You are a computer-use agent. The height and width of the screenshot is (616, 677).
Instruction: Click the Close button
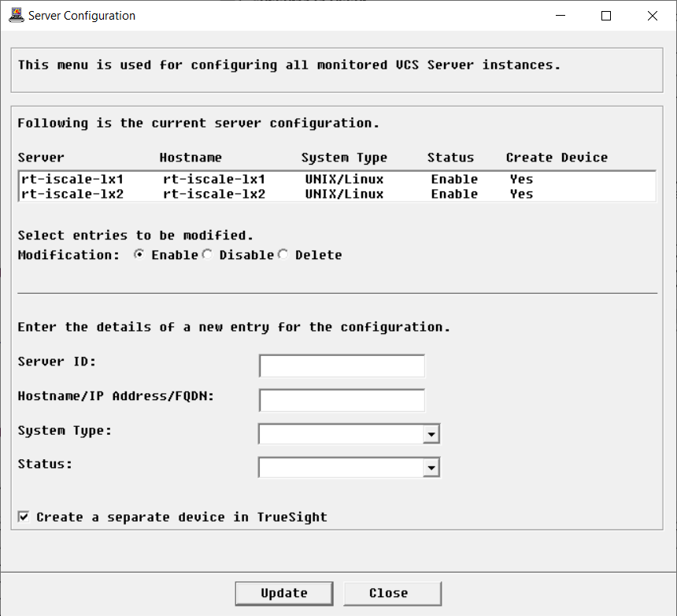(x=391, y=593)
